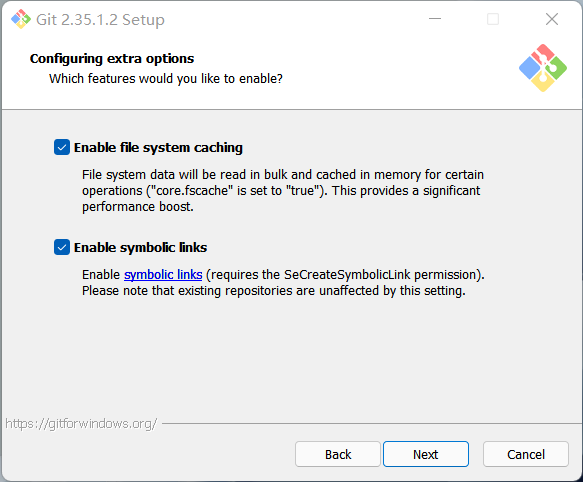The height and width of the screenshot is (482, 583).
Task: Click the disabled maximize window button
Action: tap(493, 19)
